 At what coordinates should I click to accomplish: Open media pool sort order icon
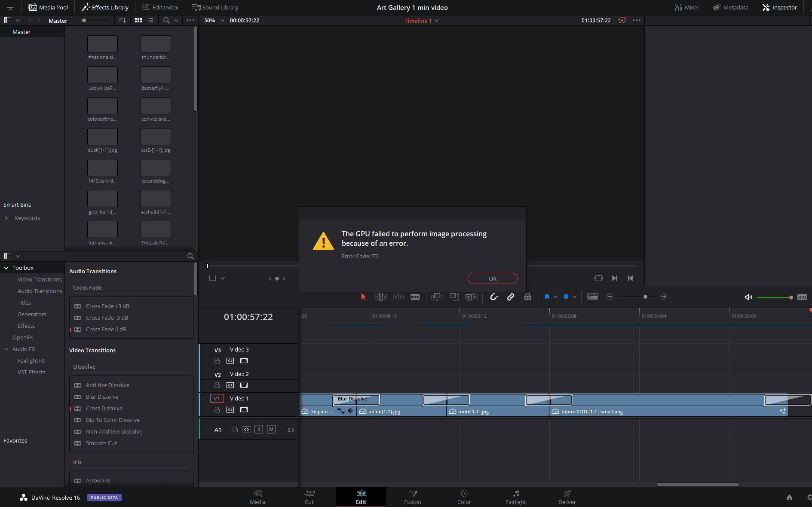click(123, 21)
